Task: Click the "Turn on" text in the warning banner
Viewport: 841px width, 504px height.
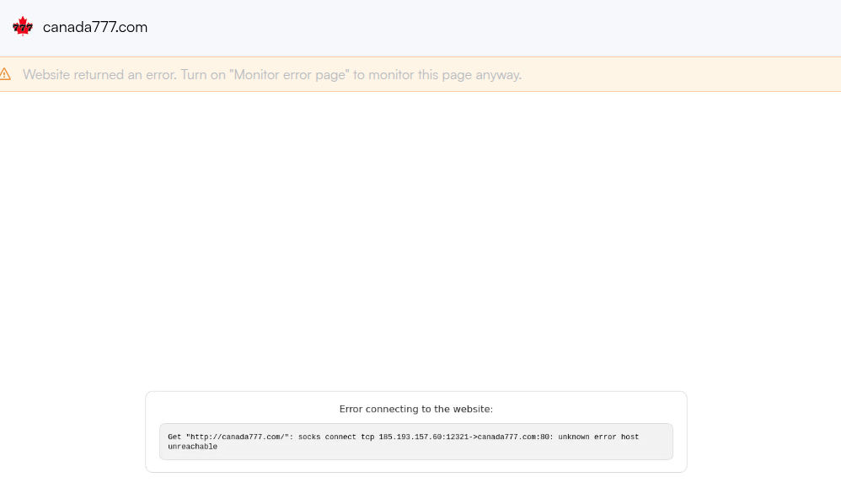Action: click(203, 74)
